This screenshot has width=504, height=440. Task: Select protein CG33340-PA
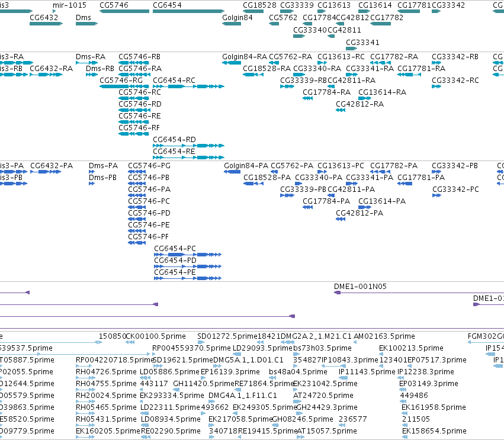(x=298, y=184)
